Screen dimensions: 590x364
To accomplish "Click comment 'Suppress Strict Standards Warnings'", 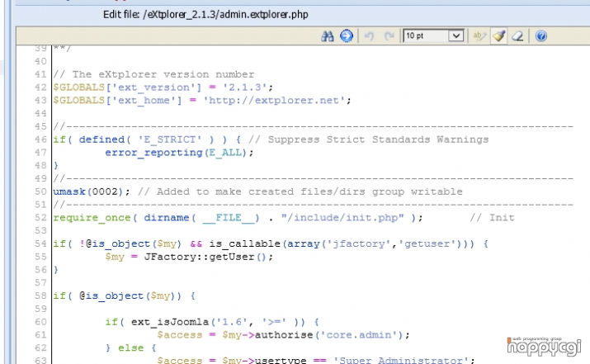I will coord(378,139).
